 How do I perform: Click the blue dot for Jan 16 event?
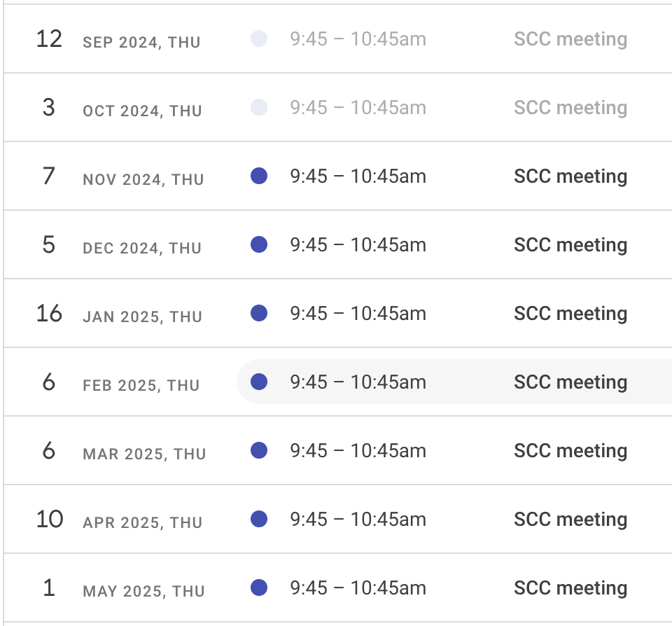pyautogui.click(x=259, y=313)
